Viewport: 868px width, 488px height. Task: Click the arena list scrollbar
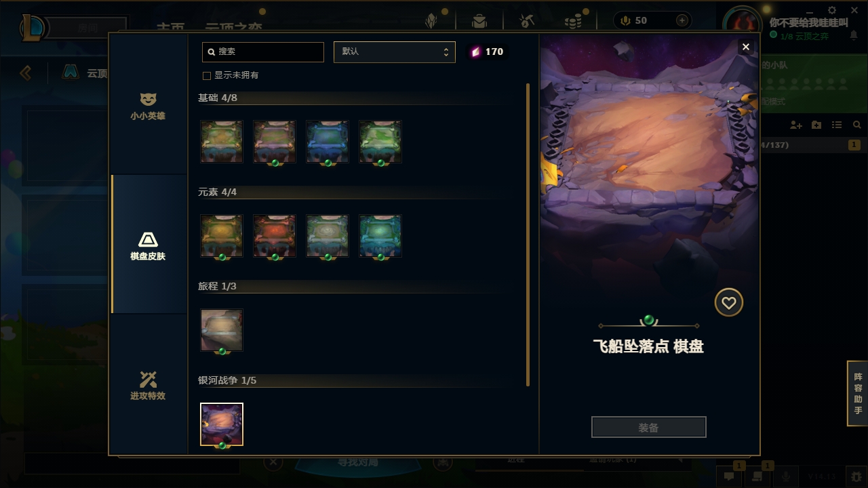click(x=528, y=235)
